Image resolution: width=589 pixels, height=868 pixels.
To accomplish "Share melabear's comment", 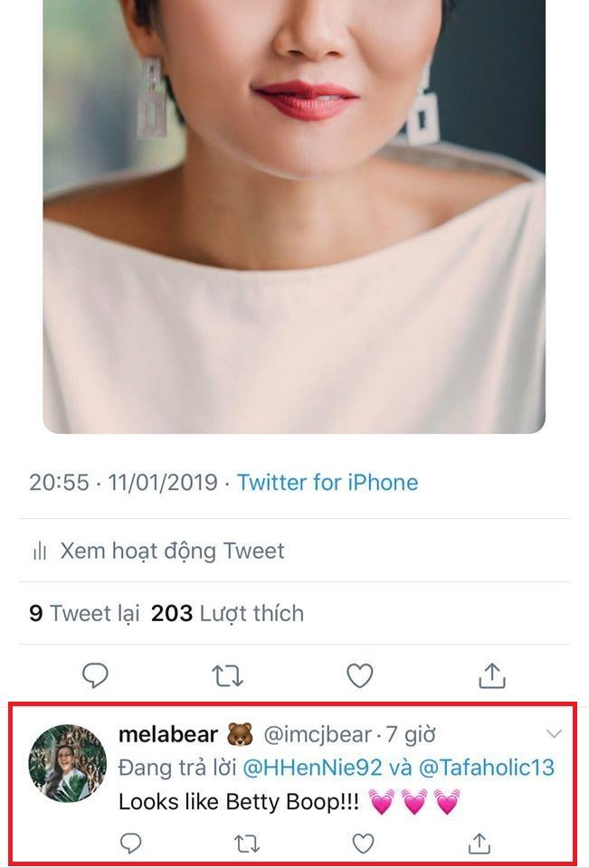I will (x=478, y=843).
